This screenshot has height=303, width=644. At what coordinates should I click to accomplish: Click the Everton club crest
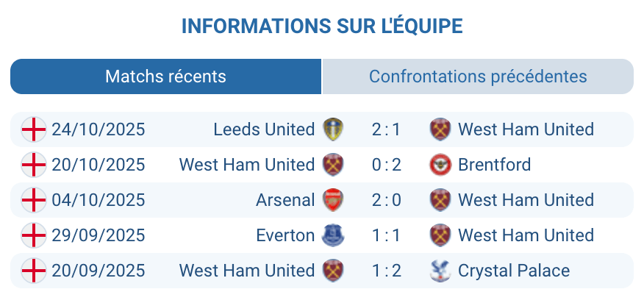click(x=334, y=235)
